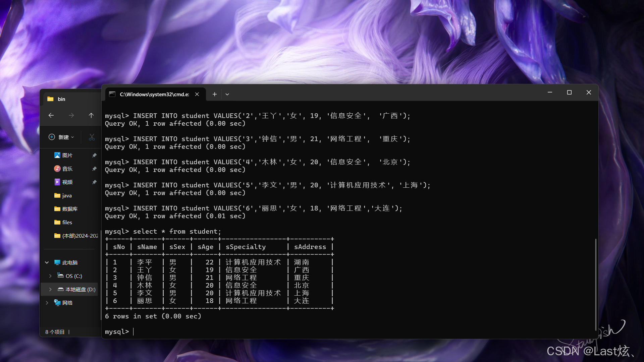Open a new terminal tab with plus button
The width and height of the screenshot is (644, 362).
point(215,94)
